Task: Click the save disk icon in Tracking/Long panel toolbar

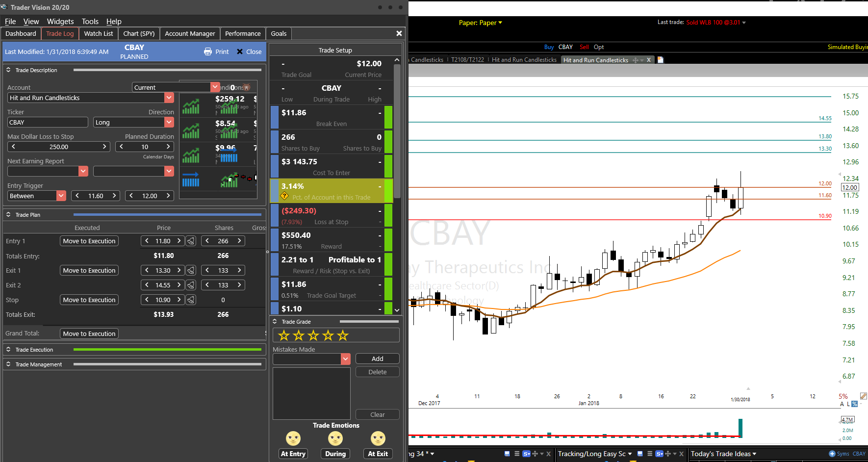Action: [641, 454]
